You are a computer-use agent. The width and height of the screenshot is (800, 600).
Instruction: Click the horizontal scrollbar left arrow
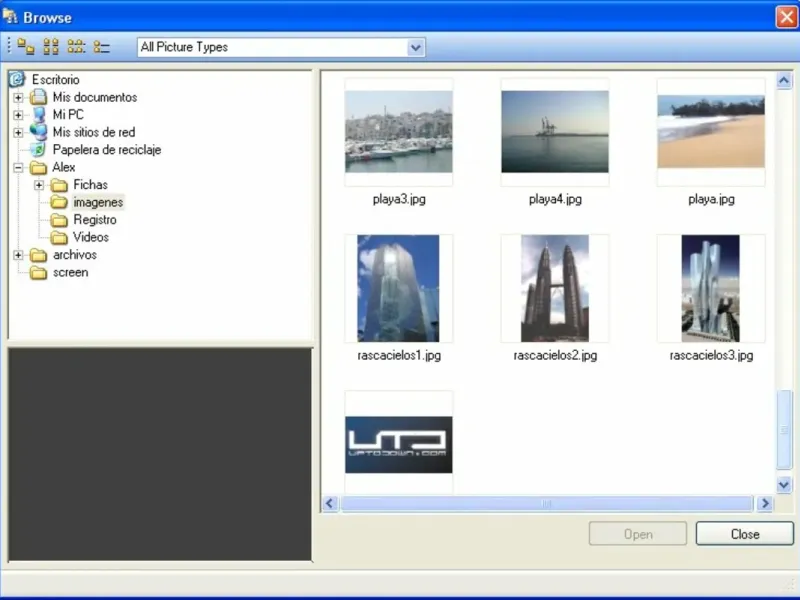[330, 504]
